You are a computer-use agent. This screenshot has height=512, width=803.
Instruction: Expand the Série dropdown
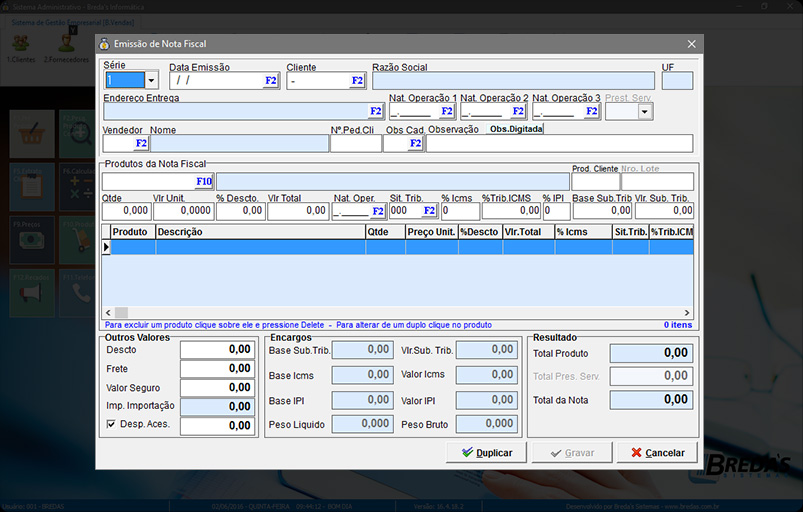151,81
